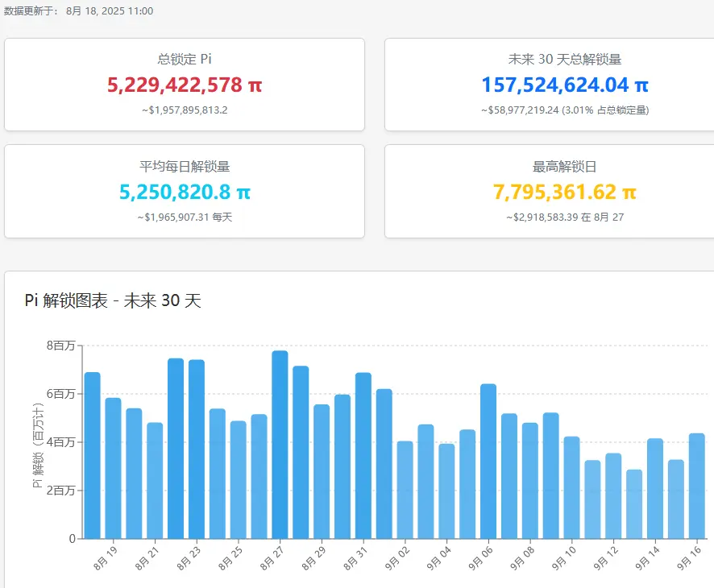Screen dimensions: 714x588
Task: Select the bar for 9月 06
Action: [x=488, y=462]
